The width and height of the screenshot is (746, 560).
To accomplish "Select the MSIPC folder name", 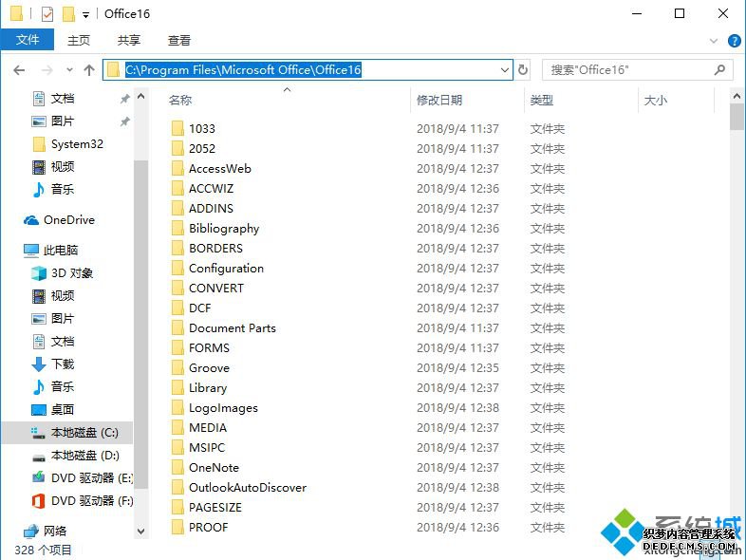I will (x=207, y=448).
